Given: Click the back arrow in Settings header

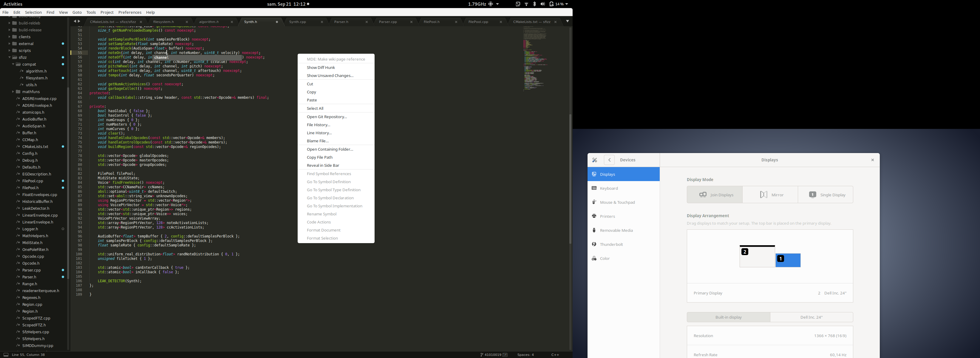Looking at the screenshot, I should (x=609, y=160).
